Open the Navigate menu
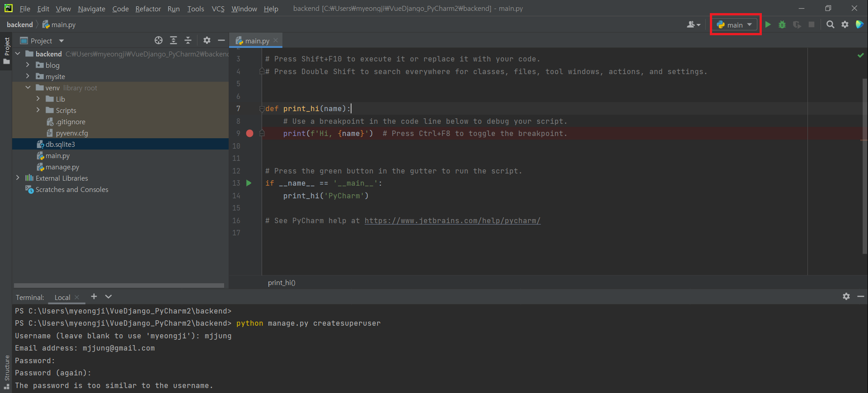 (x=91, y=9)
